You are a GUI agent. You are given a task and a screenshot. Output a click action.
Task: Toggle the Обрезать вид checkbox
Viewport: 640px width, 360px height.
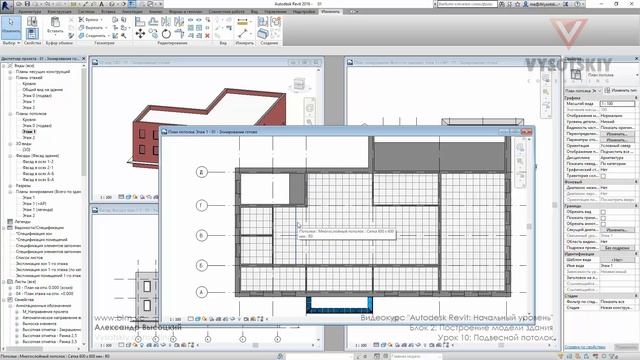603,212
